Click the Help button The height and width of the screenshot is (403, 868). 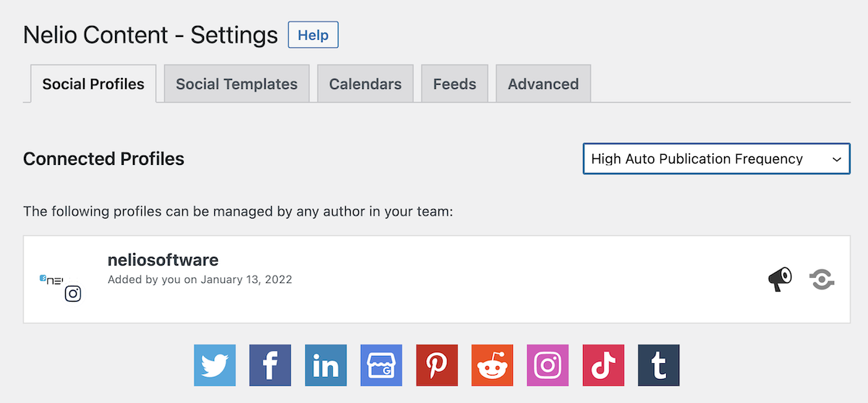[313, 35]
